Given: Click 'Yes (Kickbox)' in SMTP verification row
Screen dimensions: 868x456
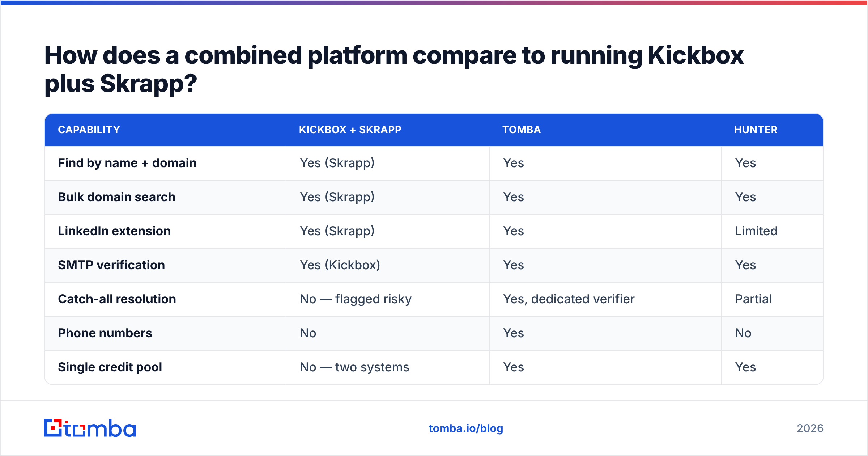Looking at the screenshot, I should coord(340,265).
